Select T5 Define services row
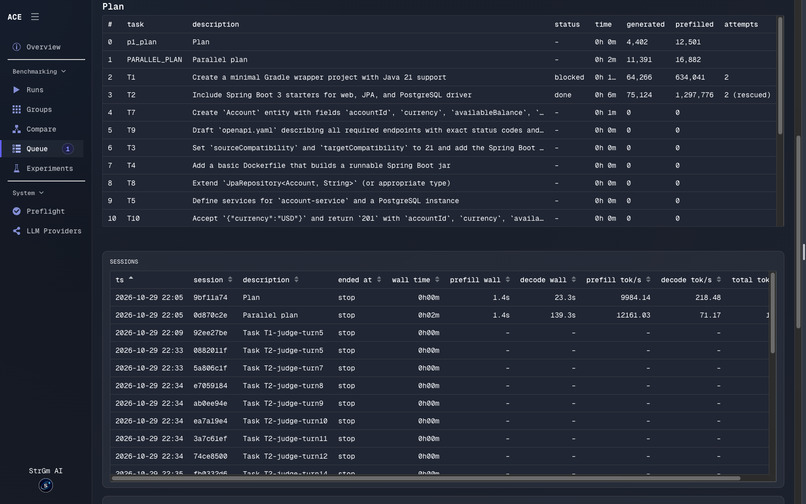This screenshot has width=806, height=504. point(439,201)
